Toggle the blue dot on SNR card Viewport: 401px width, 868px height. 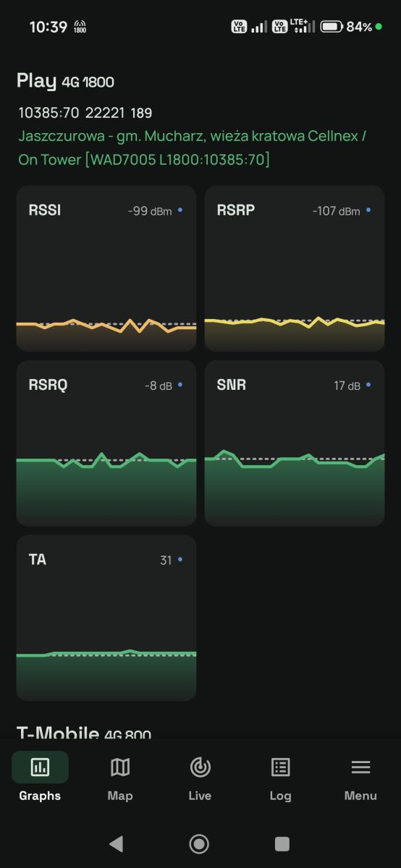click(368, 386)
